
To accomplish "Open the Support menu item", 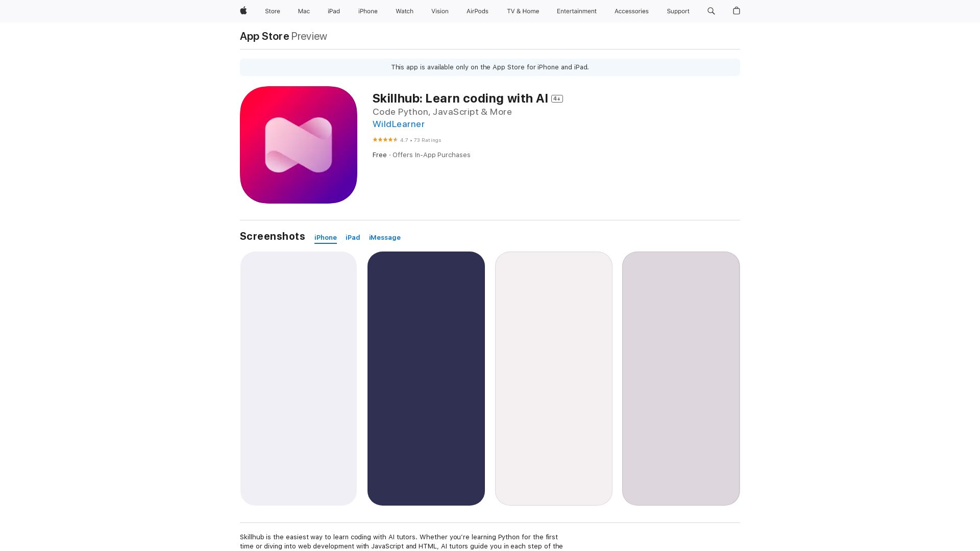I will tap(678, 11).
